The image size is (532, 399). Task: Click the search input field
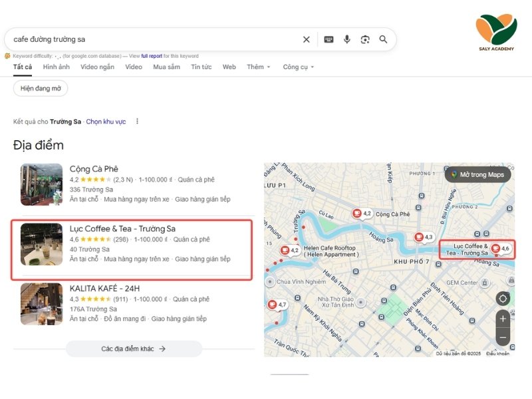coord(153,39)
